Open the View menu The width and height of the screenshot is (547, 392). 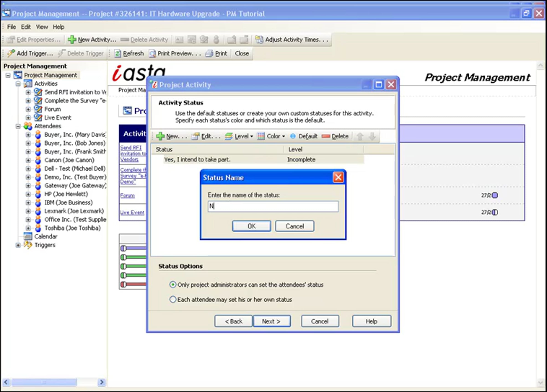tap(42, 27)
